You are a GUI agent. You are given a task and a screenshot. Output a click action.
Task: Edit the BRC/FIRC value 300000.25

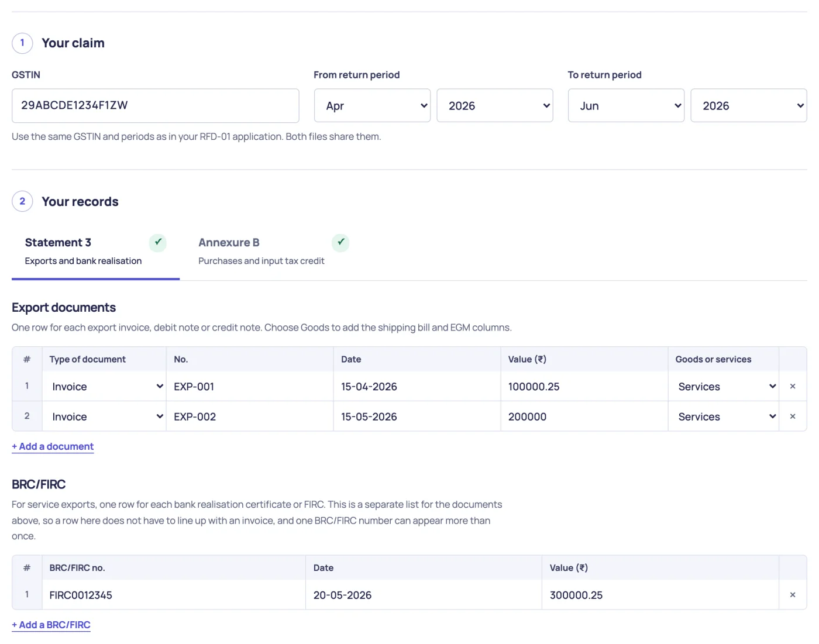660,595
